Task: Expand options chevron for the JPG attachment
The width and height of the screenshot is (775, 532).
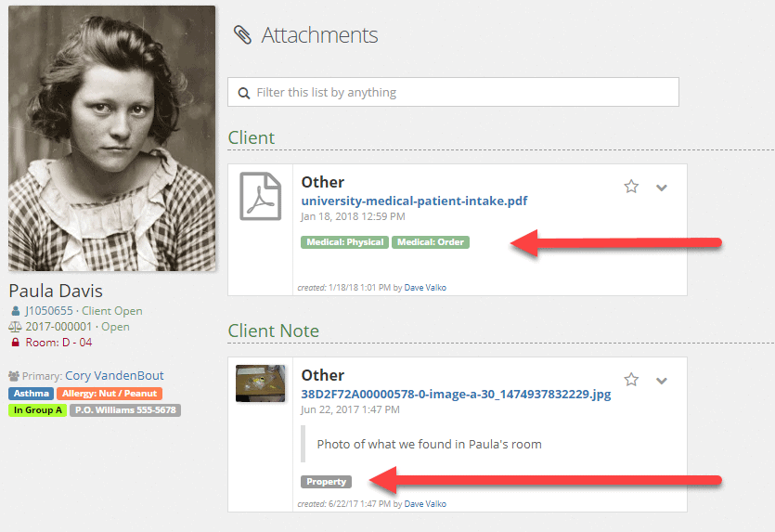Action: tap(662, 381)
